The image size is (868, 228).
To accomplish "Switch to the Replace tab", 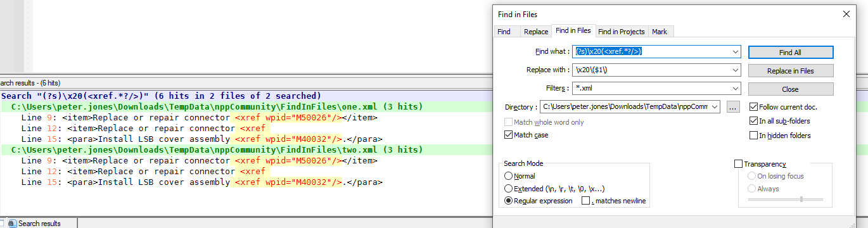I will click(x=535, y=31).
